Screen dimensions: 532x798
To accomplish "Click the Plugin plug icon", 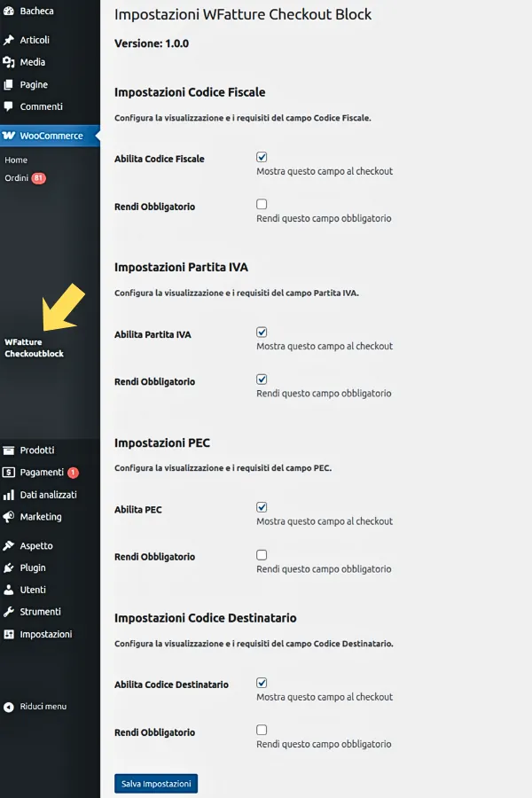I will 8,567.
